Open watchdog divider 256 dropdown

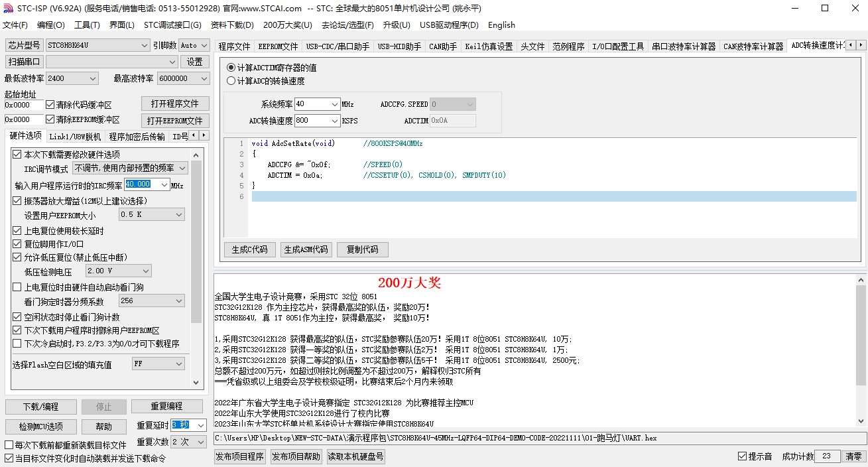[151, 301]
